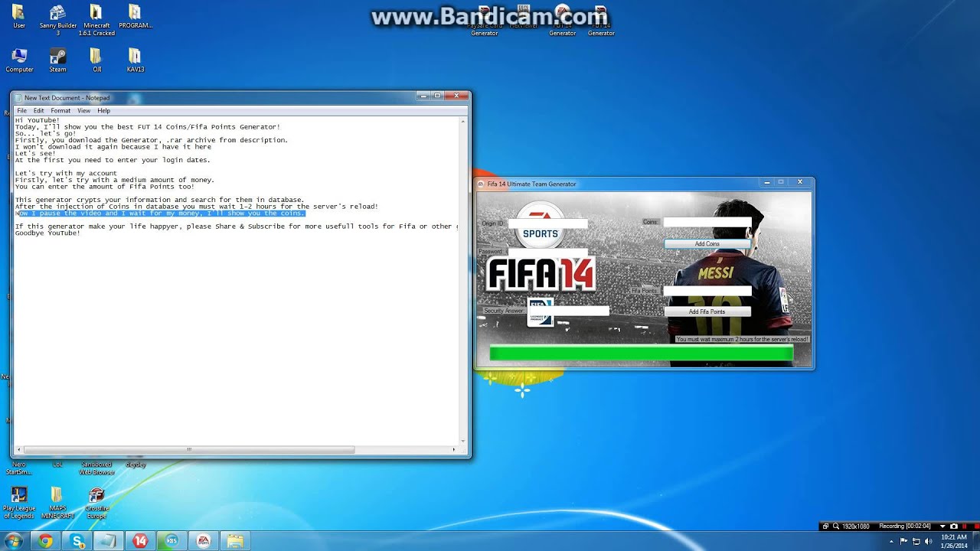Open Notepad's File menu

pos(21,111)
